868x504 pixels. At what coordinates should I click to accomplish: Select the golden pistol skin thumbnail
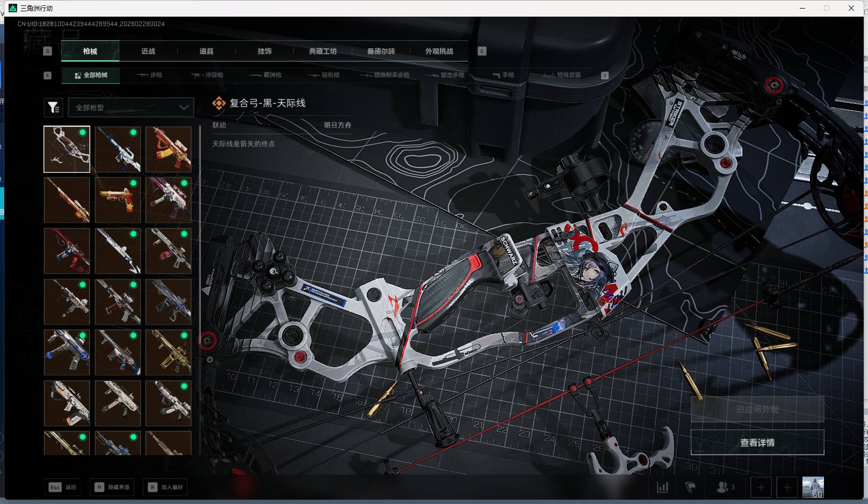click(118, 200)
